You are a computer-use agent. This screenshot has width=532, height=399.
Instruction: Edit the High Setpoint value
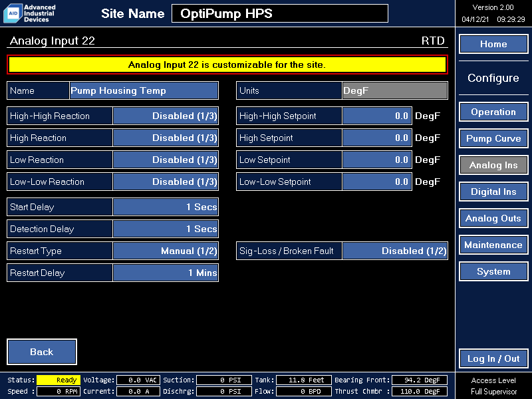click(x=377, y=138)
